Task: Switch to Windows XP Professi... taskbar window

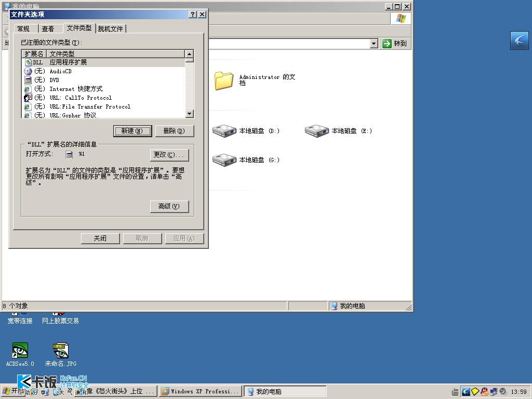Action: [x=201, y=392]
